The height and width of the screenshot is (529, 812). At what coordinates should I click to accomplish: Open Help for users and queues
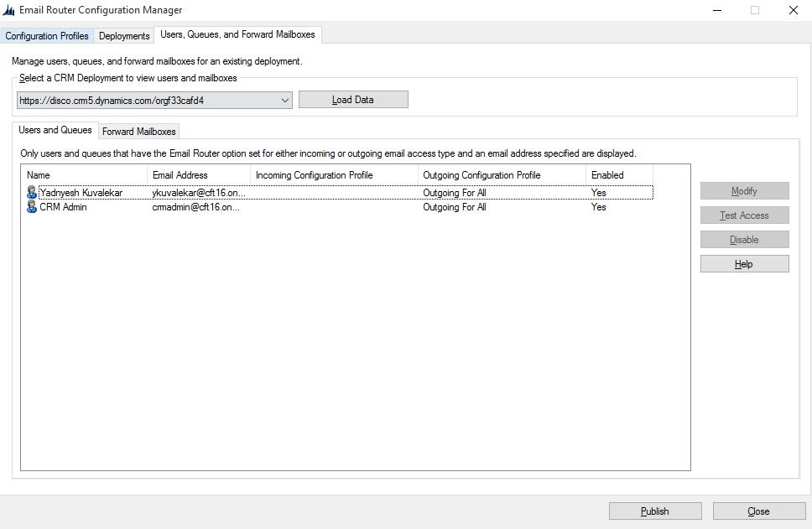pos(745,264)
